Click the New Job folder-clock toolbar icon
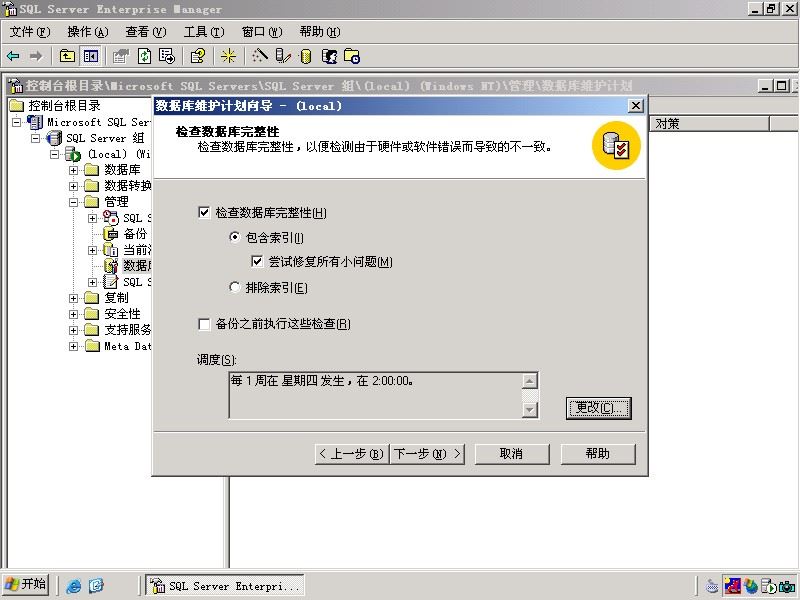Viewport: 800px width, 600px height. point(352,56)
